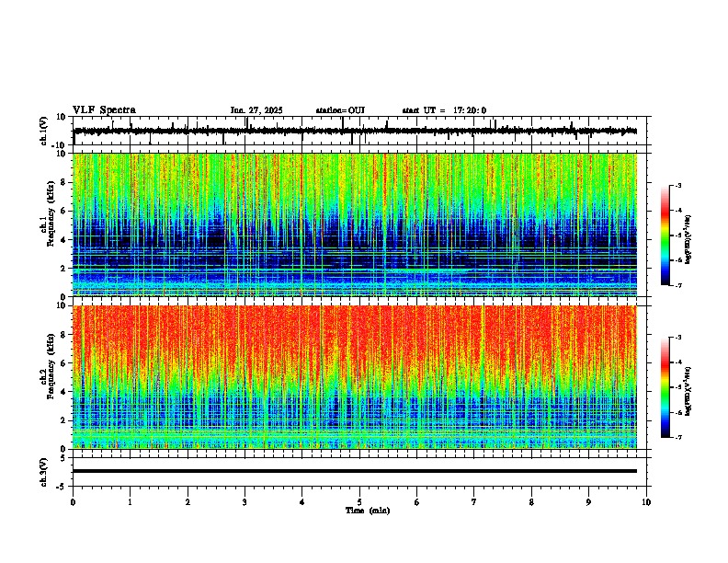The image size is (728, 563).
Task: Click inside the ch.1 frequency spectrogram
Action: (x=355, y=224)
